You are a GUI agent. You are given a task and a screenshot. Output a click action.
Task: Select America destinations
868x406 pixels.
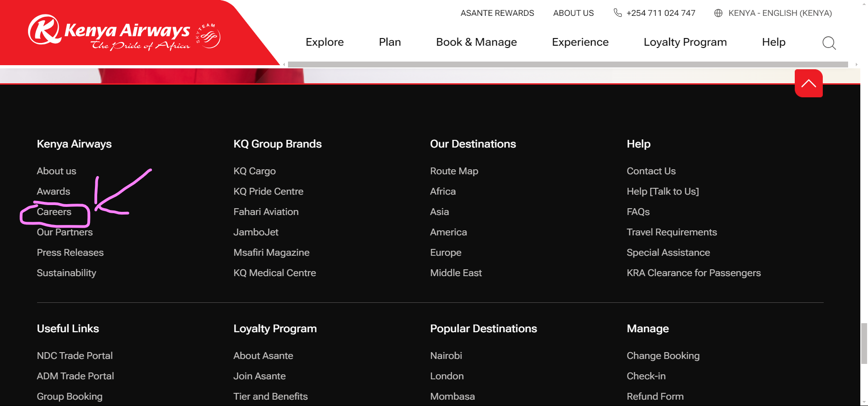coord(448,232)
